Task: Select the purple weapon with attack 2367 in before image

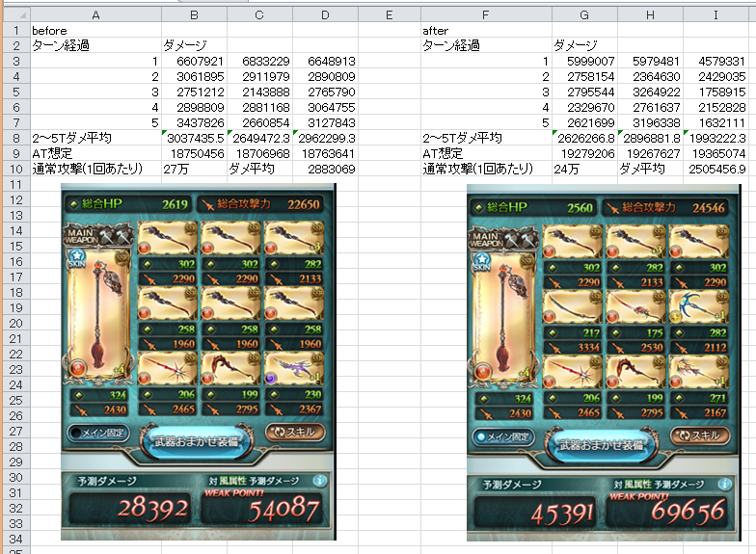Action: pyautogui.click(x=293, y=368)
